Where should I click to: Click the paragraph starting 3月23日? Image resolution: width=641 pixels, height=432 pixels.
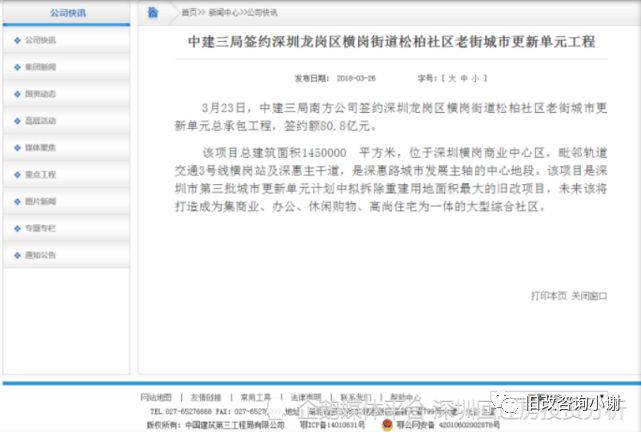point(391,117)
